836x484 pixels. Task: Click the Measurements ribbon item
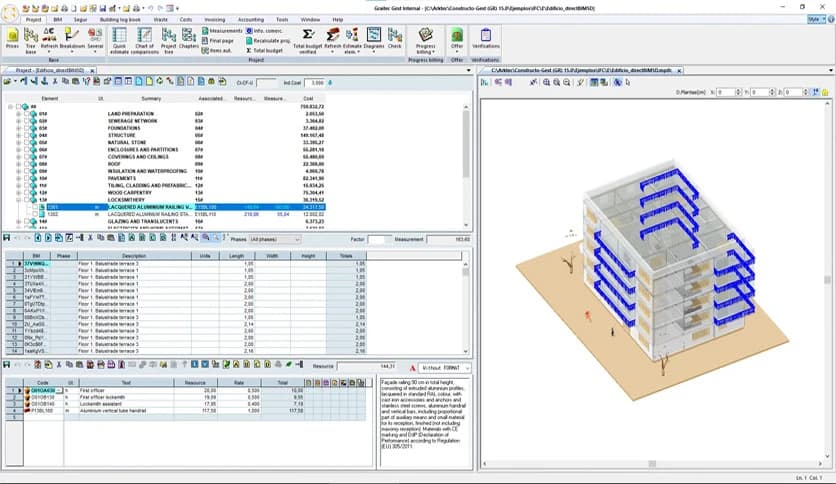[x=222, y=31]
